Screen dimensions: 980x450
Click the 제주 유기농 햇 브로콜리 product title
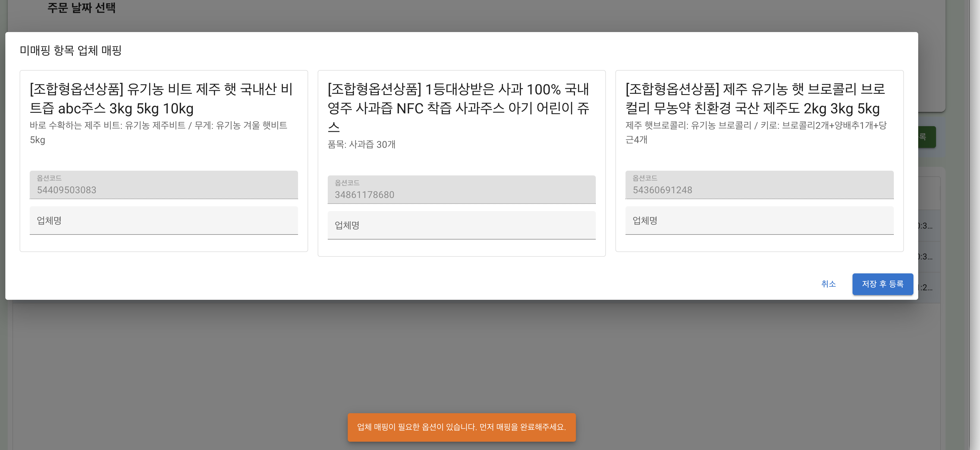tap(755, 99)
